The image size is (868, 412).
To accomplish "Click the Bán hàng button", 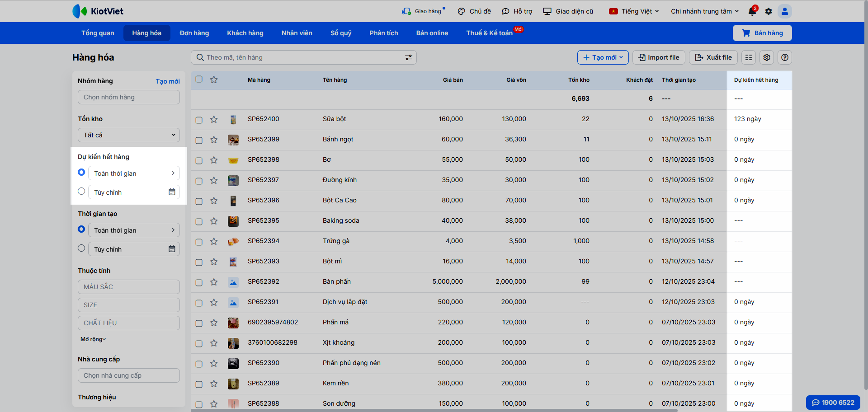I will pos(762,33).
